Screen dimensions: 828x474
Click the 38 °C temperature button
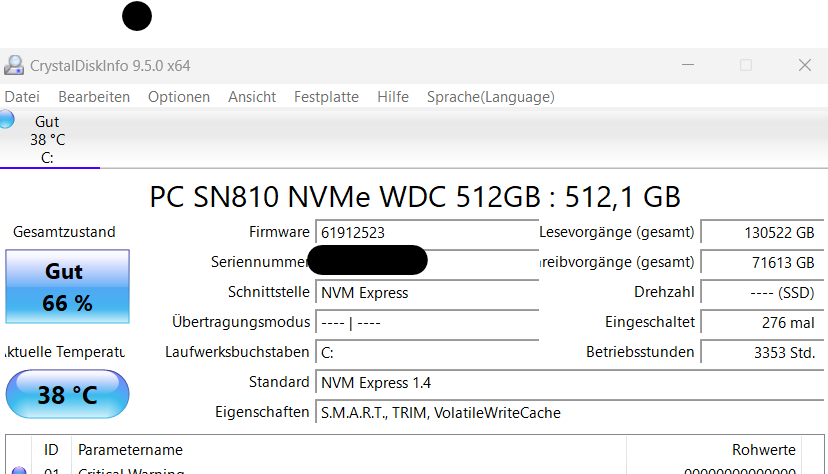[68, 394]
